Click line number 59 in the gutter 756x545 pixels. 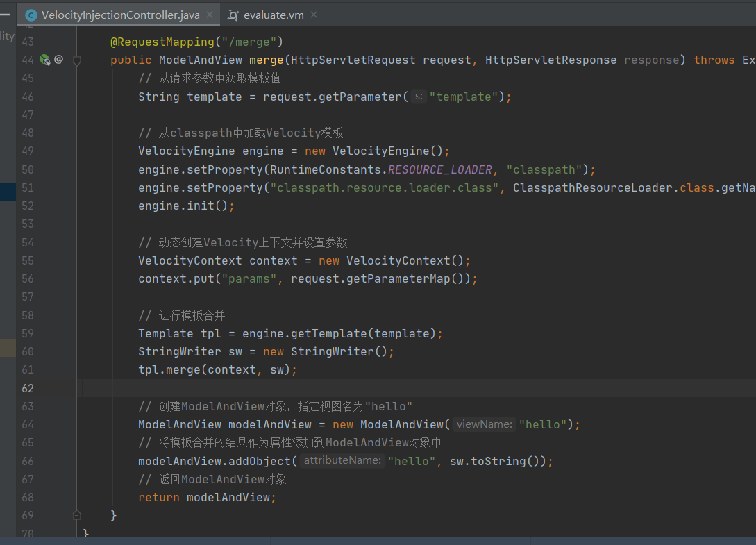coord(27,333)
